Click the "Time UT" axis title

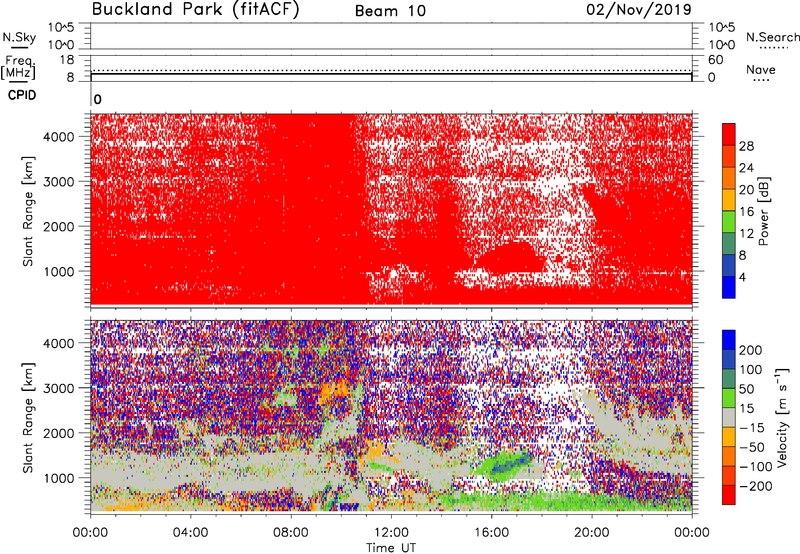coord(391,548)
